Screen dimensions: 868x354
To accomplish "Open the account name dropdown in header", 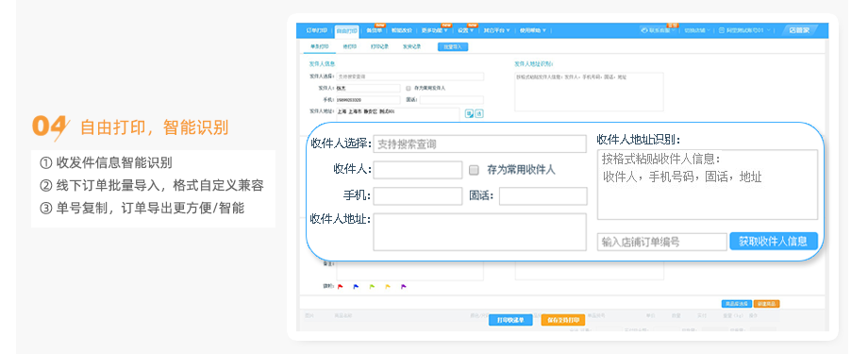I will (x=744, y=30).
